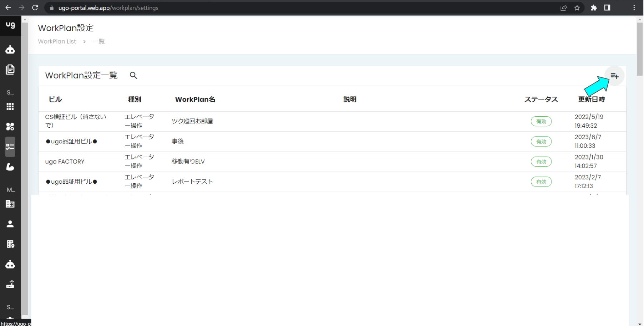The height and width of the screenshot is (326, 644).
Task: Open the flexed-arm icon in sidebar
Action: pos(10,167)
